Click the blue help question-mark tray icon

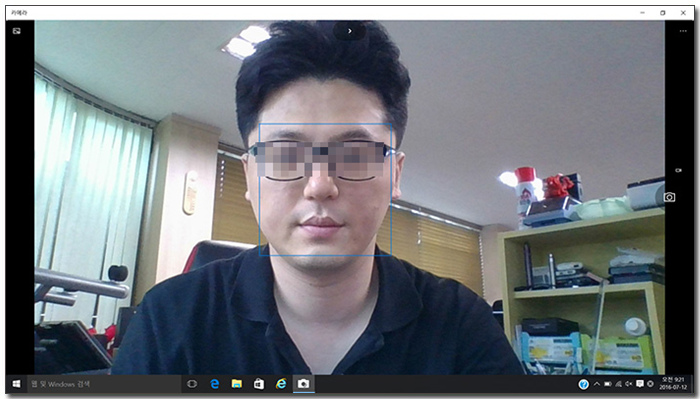[583, 384]
